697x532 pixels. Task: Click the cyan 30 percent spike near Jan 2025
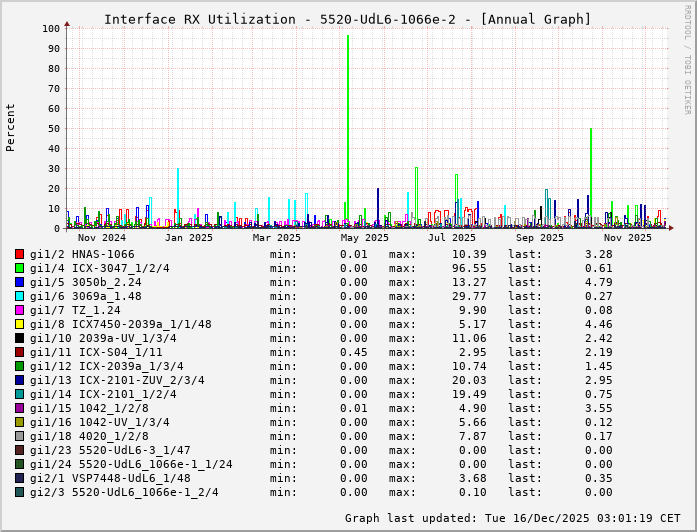[x=178, y=196]
